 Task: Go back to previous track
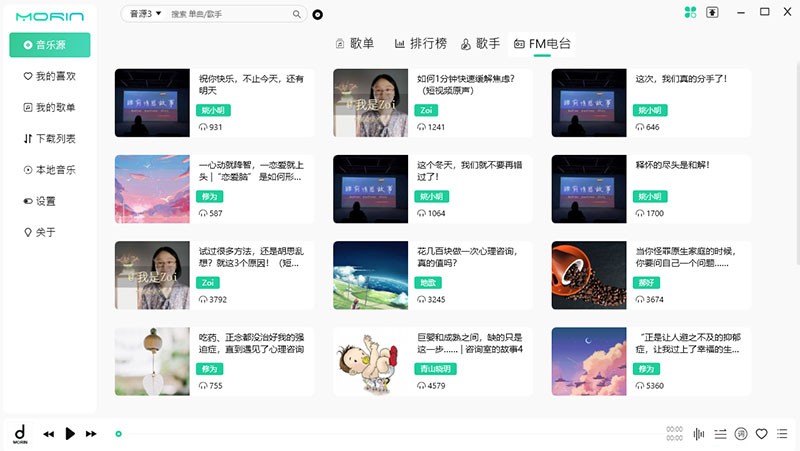pyautogui.click(x=48, y=433)
